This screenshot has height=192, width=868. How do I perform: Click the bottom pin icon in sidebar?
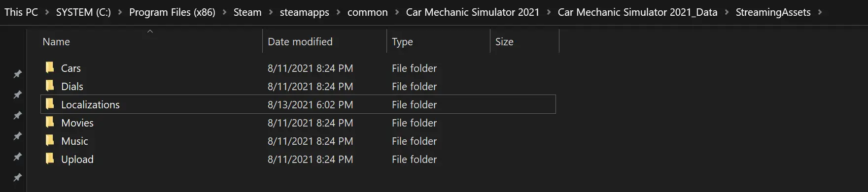tap(17, 177)
